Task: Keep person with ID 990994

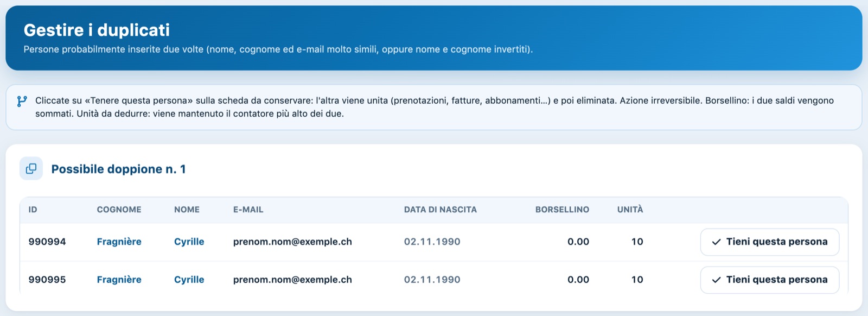Action: tap(769, 242)
